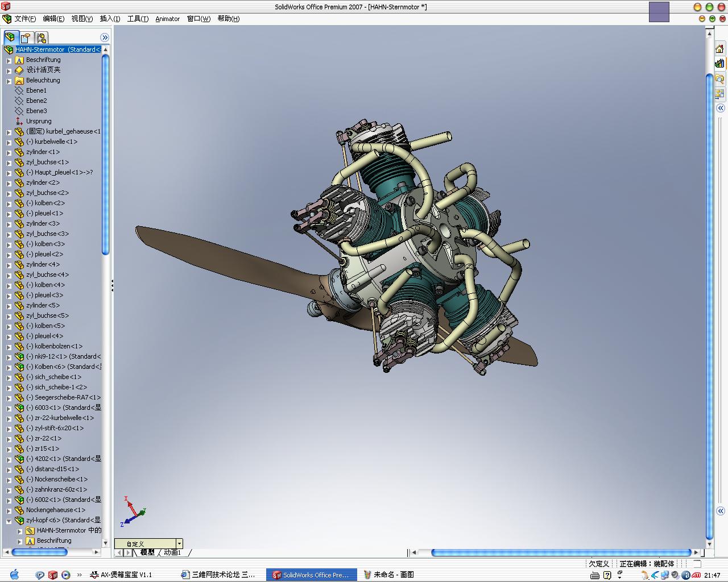
Task: Click the zylinder<2> part icon
Action: coord(19,182)
